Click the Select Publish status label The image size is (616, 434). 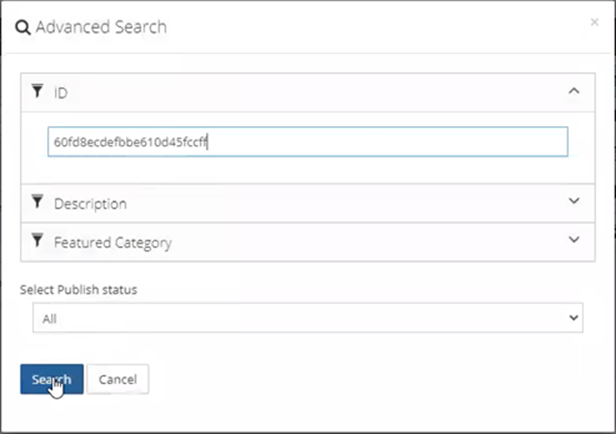tap(78, 289)
